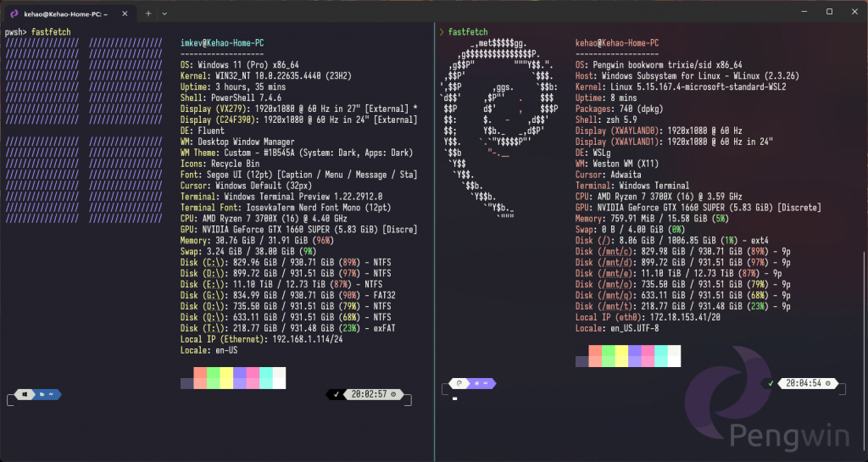Click the Windows logo in left prompt
Screen dimensions: 868x462
25,394
